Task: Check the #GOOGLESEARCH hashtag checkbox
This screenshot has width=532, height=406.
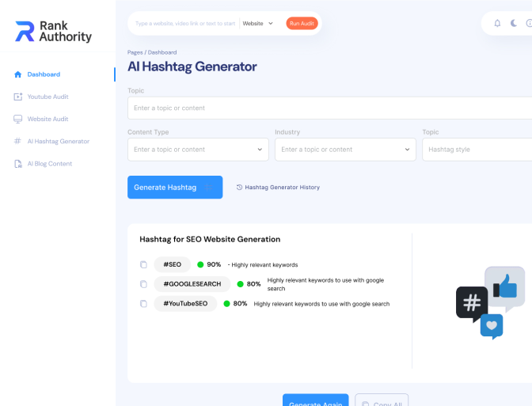Action: click(x=143, y=284)
